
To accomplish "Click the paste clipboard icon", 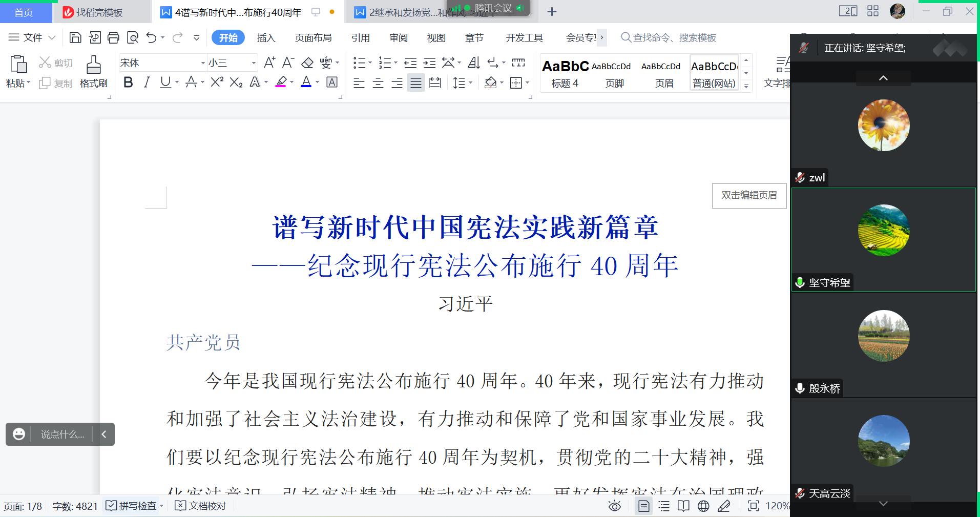I will [x=18, y=65].
